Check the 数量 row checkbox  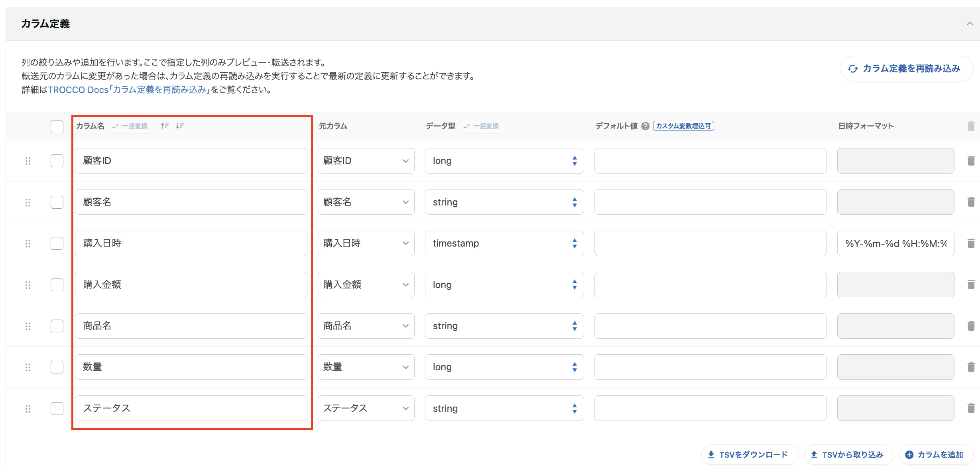point(57,367)
